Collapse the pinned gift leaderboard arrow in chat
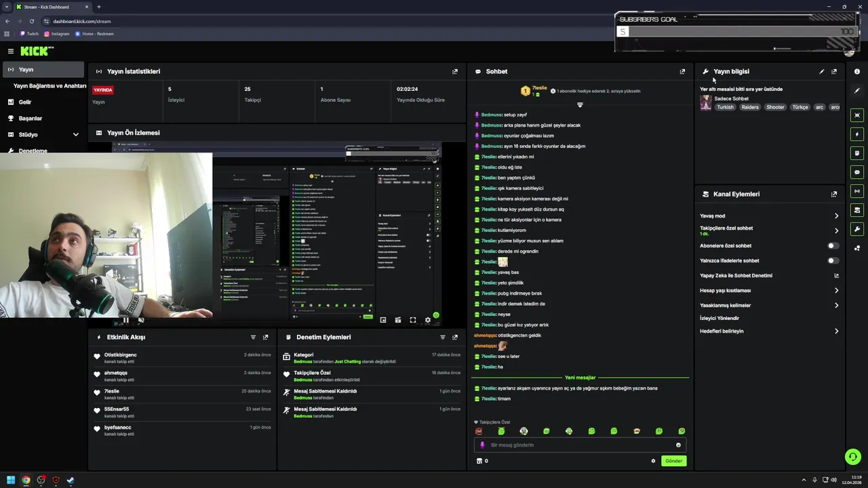868x488 pixels. (x=580, y=104)
